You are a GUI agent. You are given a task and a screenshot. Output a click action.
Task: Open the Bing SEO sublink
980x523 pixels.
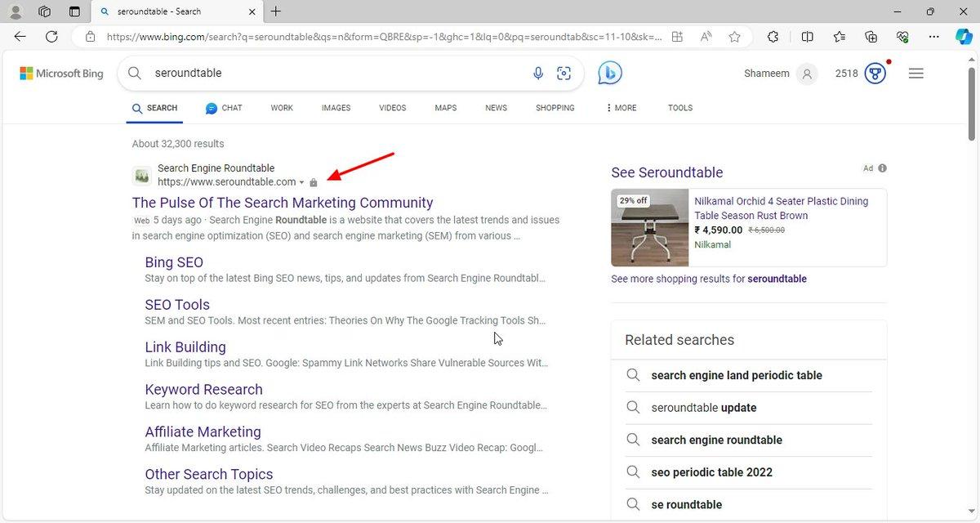point(174,262)
